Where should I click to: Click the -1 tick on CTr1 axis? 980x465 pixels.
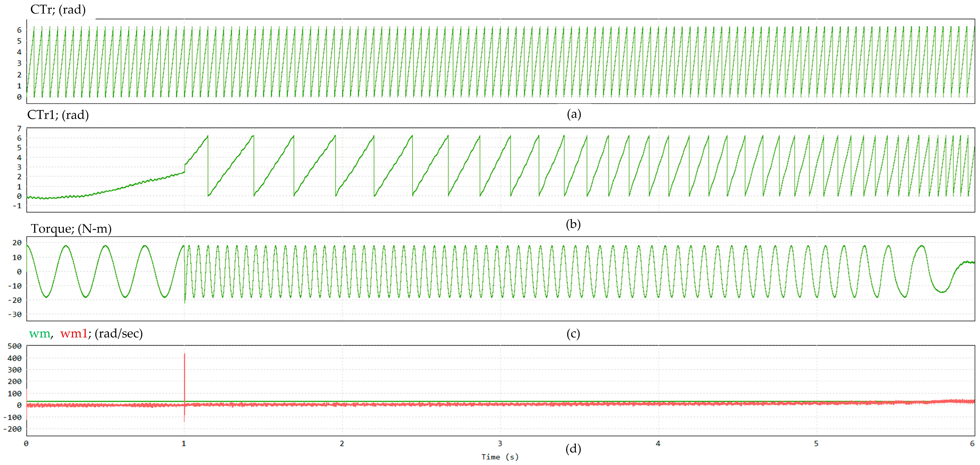[17, 206]
